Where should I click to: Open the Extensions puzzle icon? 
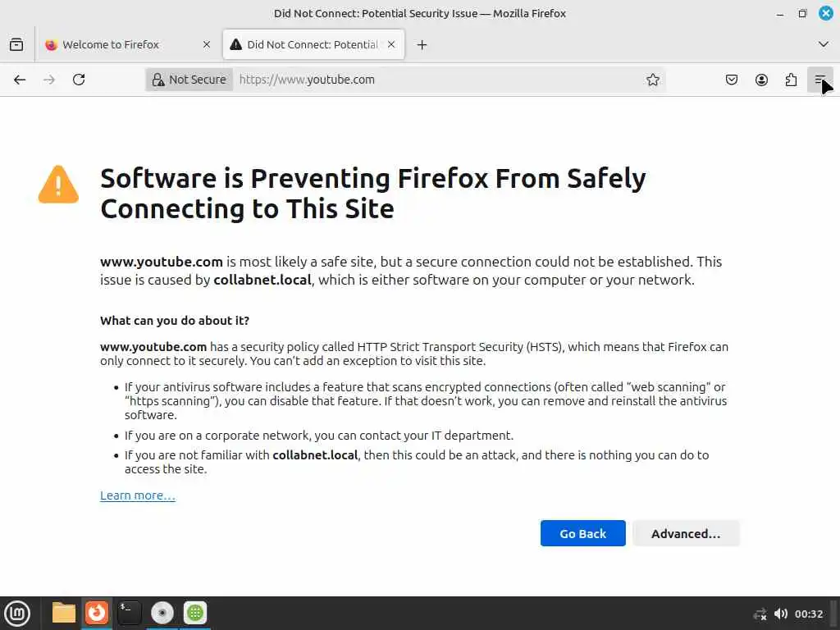click(791, 80)
